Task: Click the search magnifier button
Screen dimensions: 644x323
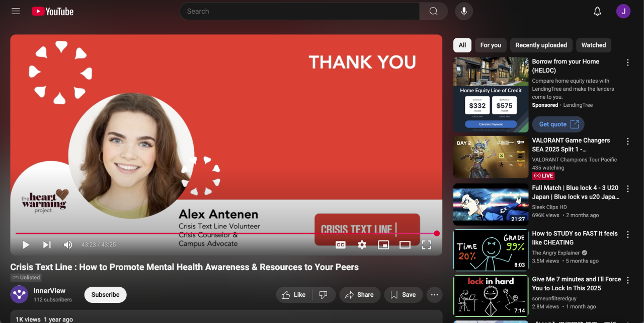Action: click(434, 11)
